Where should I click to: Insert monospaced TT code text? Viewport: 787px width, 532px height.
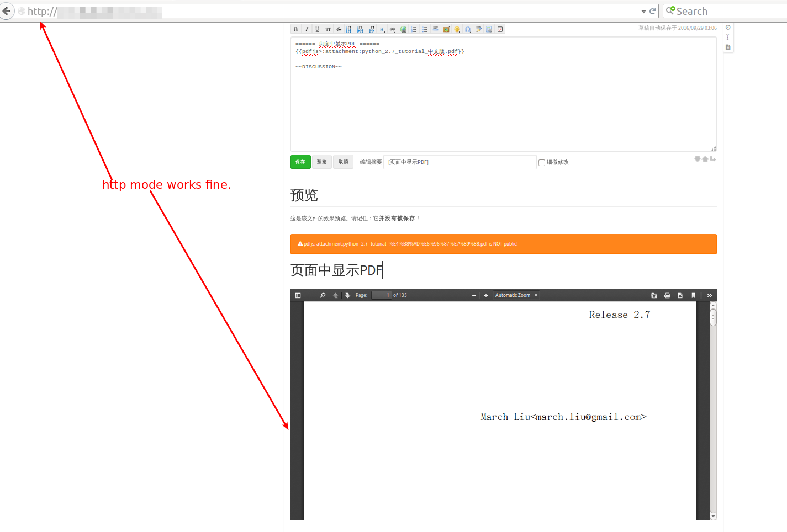click(x=328, y=29)
